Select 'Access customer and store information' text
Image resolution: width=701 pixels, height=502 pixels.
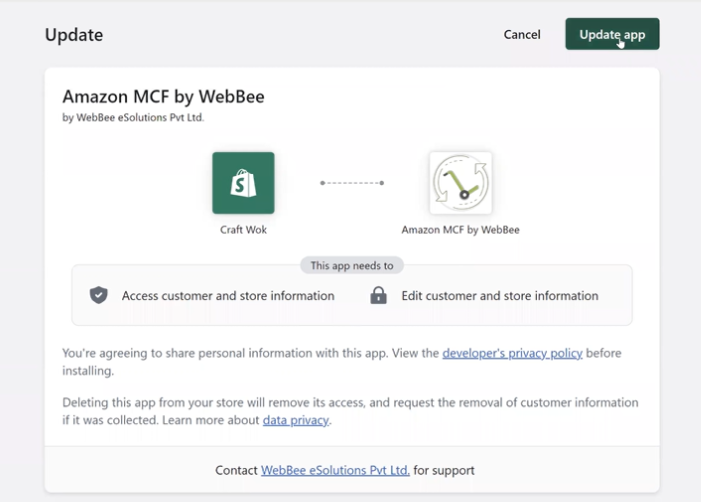pos(228,296)
